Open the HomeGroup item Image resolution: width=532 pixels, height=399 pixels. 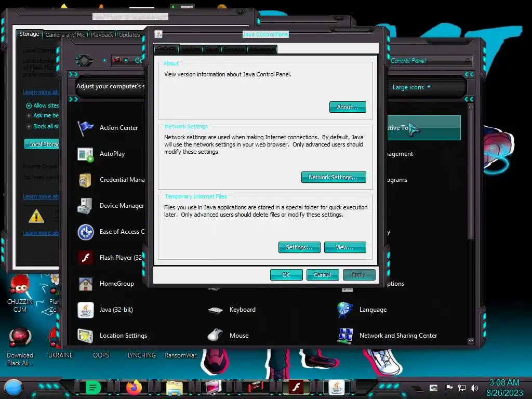pos(105,284)
